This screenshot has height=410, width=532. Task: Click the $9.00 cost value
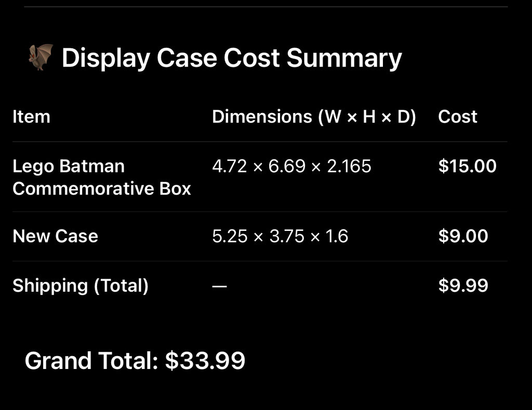click(x=463, y=237)
